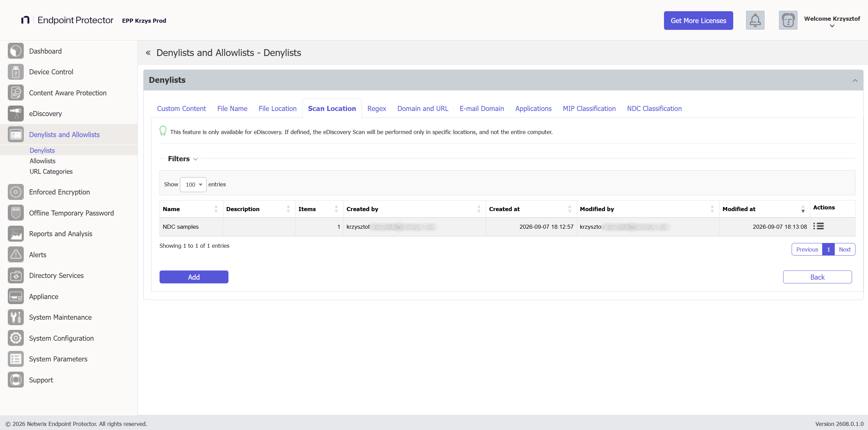
Task: Open URL Categories sidebar item
Action: [x=51, y=171]
